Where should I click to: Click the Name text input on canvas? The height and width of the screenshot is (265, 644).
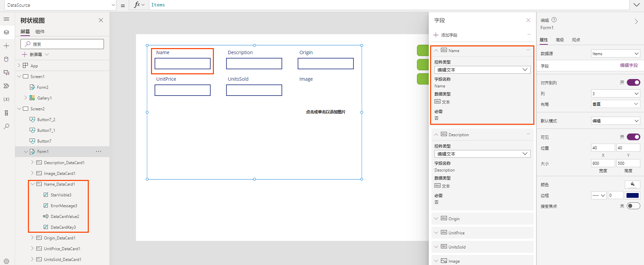tap(183, 64)
